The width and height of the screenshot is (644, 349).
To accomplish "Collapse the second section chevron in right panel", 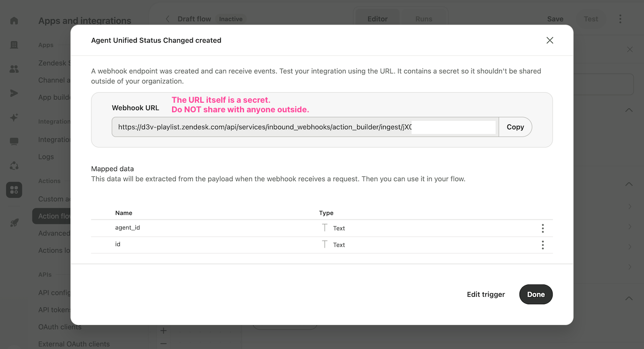I will (x=629, y=184).
